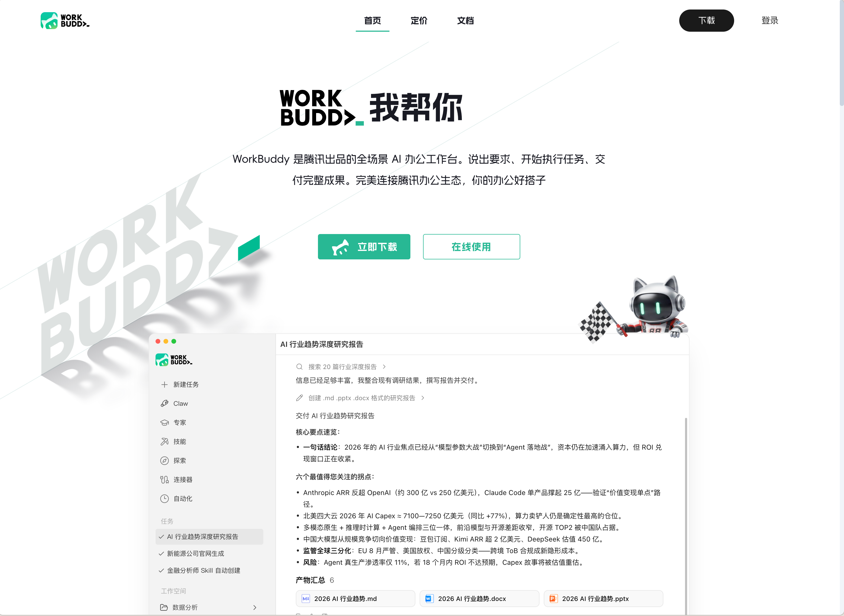Open the 自动化 sidebar item
Viewport: 844px width, 616px height.
183,498
